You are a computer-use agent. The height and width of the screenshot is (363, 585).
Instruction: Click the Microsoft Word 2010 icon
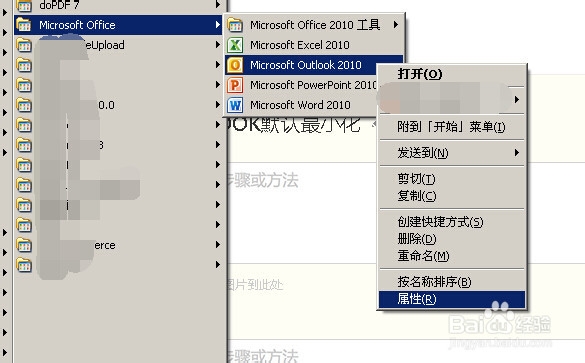tap(235, 105)
